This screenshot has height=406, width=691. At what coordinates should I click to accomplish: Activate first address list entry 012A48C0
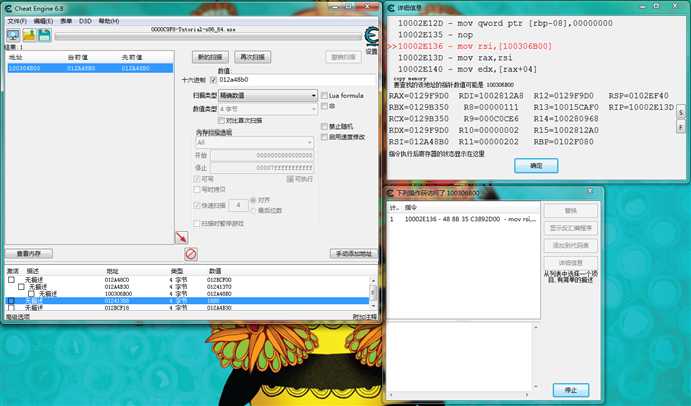[11, 280]
